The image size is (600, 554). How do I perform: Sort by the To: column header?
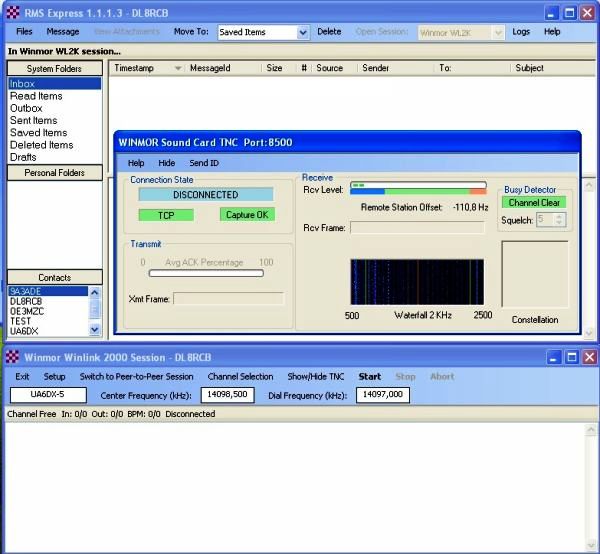tap(472, 68)
